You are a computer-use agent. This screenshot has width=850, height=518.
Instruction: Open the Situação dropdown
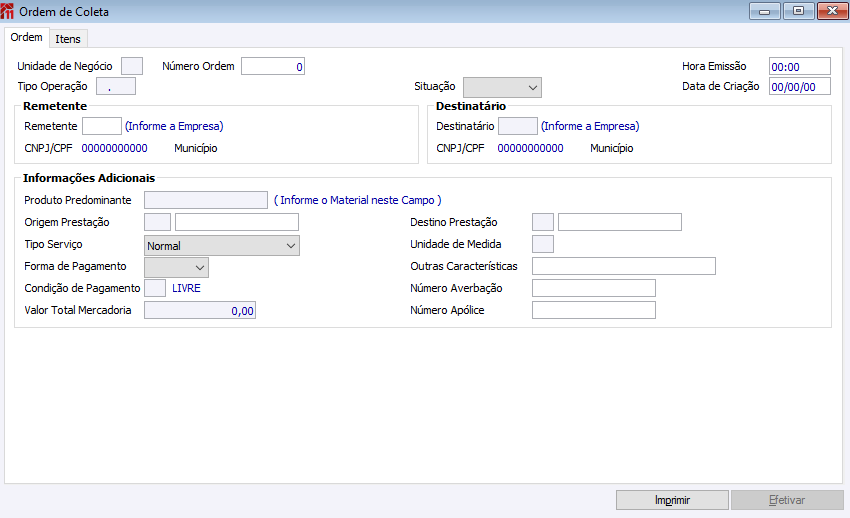[502, 87]
